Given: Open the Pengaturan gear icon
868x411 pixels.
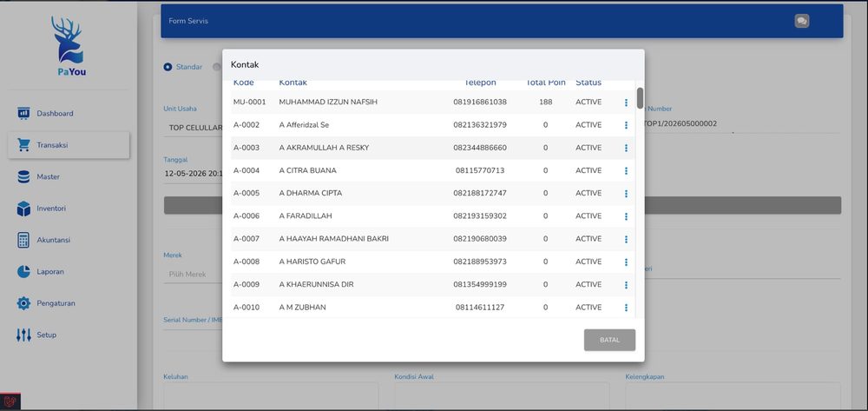Looking at the screenshot, I should tap(23, 303).
